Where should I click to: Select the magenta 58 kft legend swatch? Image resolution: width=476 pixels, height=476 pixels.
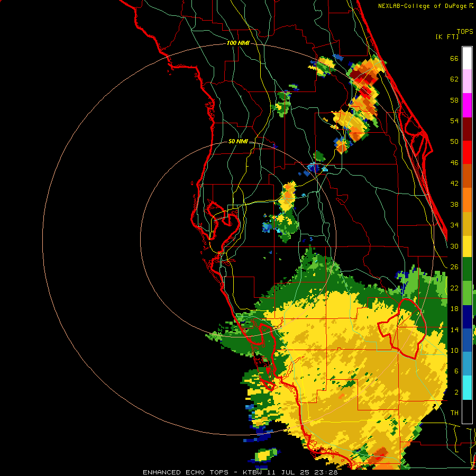click(x=467, y=105)
